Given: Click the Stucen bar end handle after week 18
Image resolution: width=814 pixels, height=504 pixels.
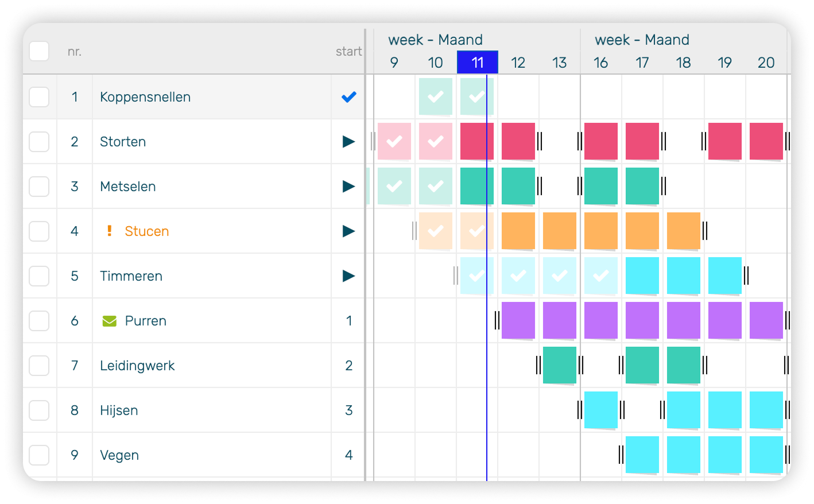Looking at the screenshot, I should point(705,231).
